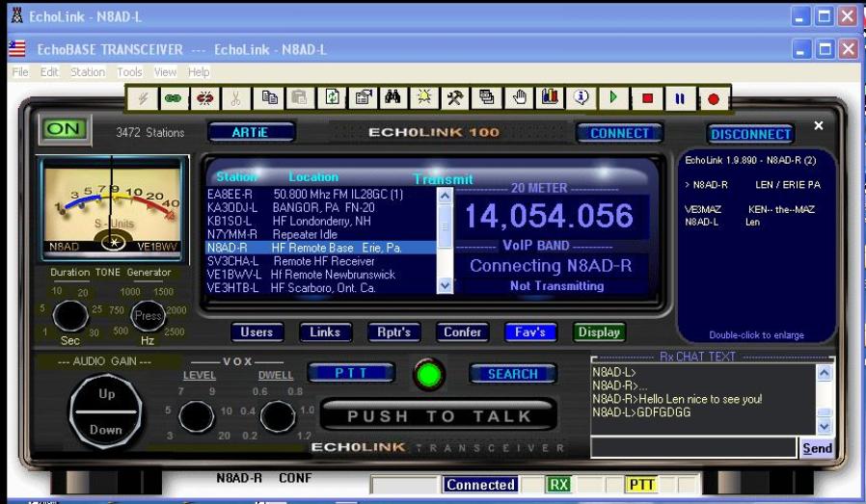Click the SEARCH button
Viewport: 866px width, 504px height.
[x=512, y=374]
